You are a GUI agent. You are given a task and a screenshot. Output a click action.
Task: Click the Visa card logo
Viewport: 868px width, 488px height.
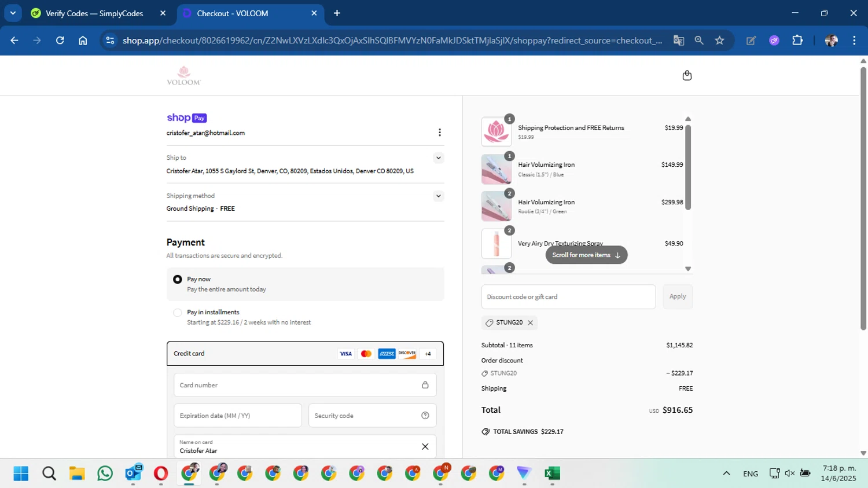pos(345,354)
